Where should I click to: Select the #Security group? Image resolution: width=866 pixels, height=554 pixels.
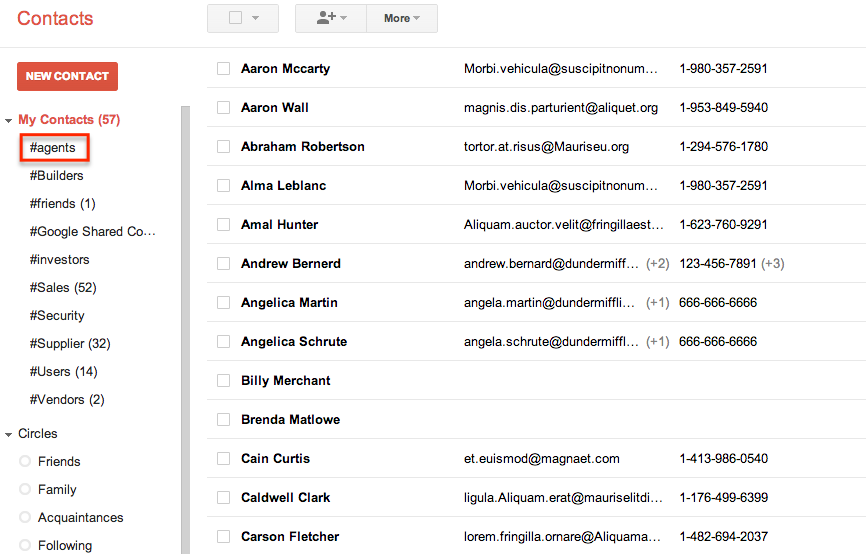57,315
